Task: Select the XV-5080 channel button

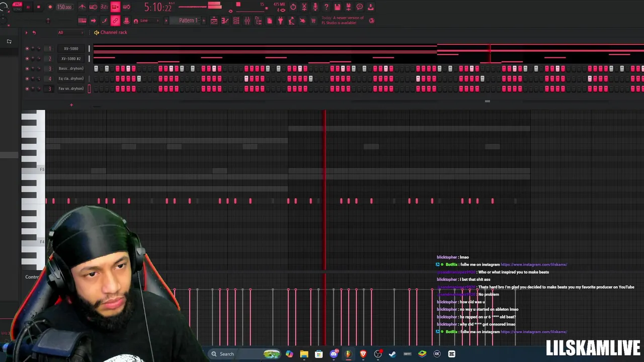Action: click(x=70, y=49)
